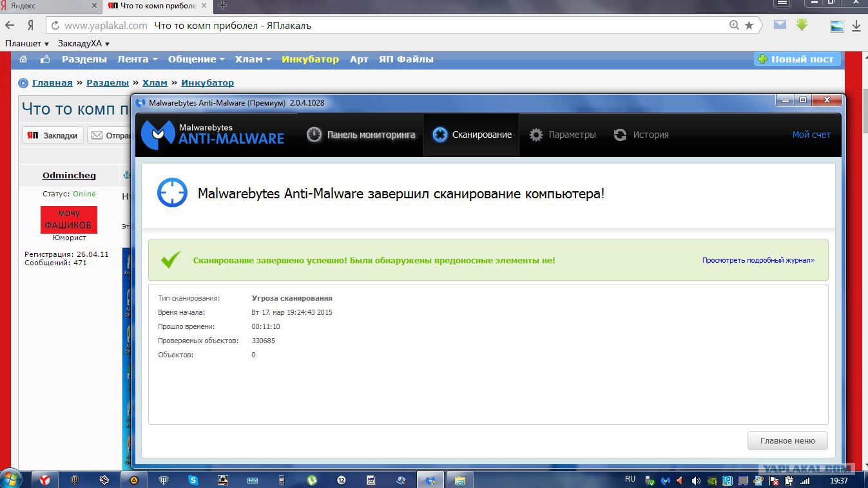Screen dimensions: 868x488
Task: Click the green checkmark result icon
Action: [171, 259]
